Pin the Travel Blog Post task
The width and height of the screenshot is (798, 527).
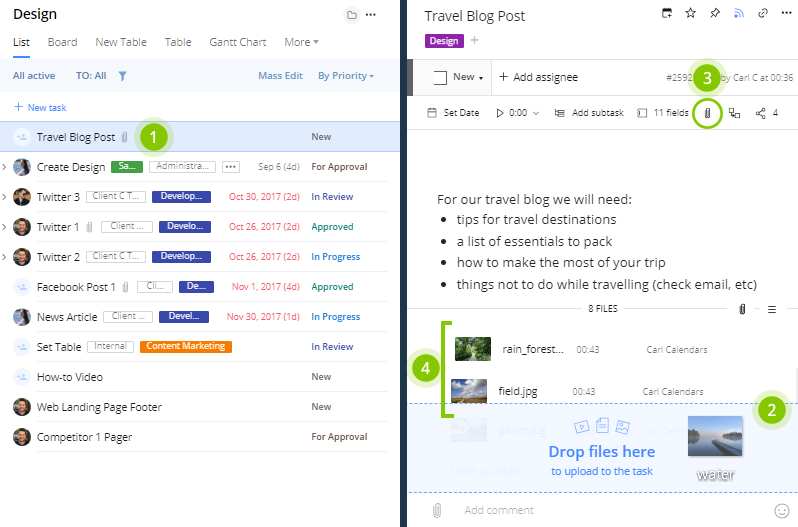(x=715, y=13)
